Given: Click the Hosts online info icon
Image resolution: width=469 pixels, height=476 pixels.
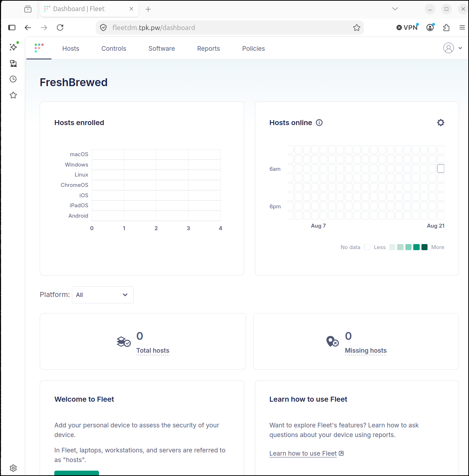Looking at the screenshot, I should 319,123.
